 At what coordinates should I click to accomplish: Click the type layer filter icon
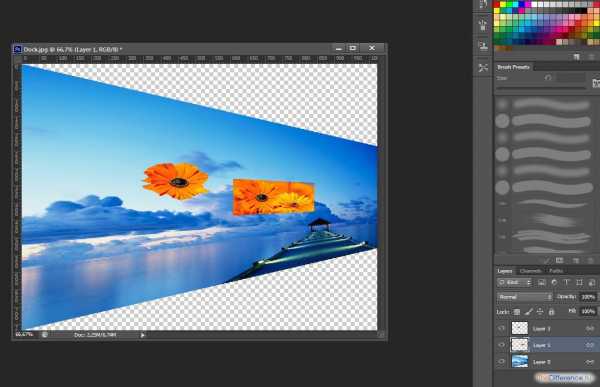point(566,282)
